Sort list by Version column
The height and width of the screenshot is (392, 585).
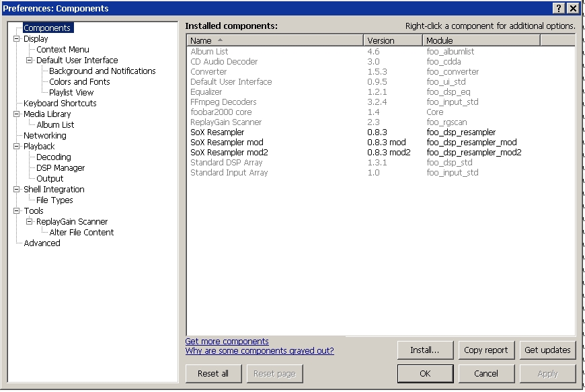(393, 40)
